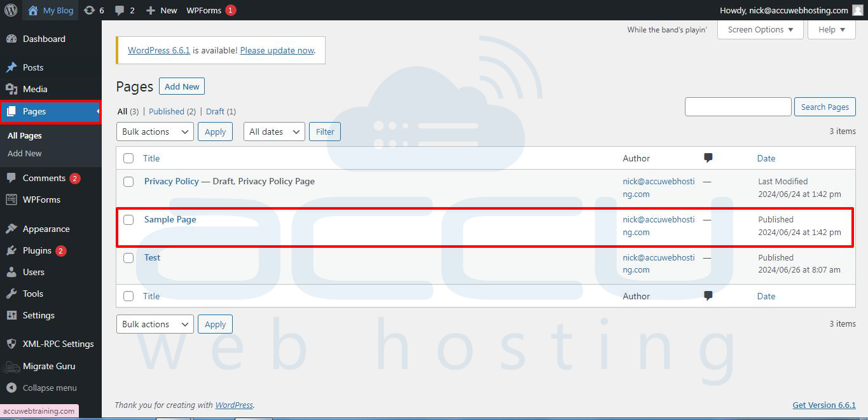868x420 pixels.
Task: Open the Test page title link
Action: tap(153, 257)
